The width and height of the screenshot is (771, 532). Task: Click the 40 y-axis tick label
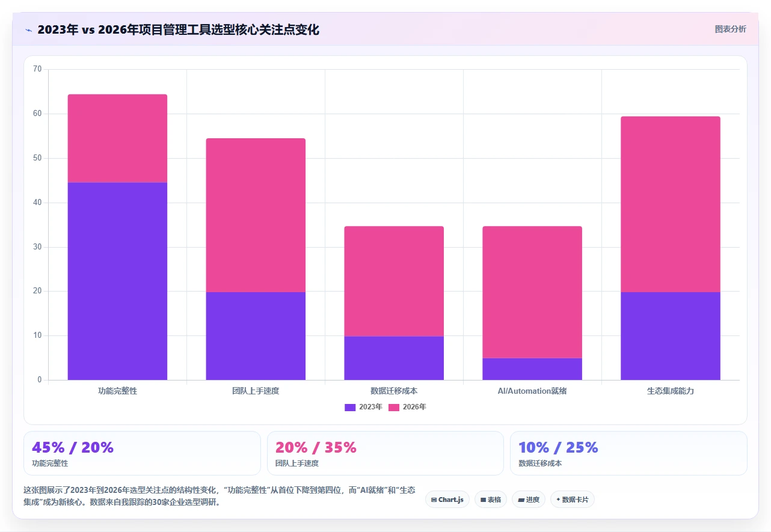(x=37, y=203)
